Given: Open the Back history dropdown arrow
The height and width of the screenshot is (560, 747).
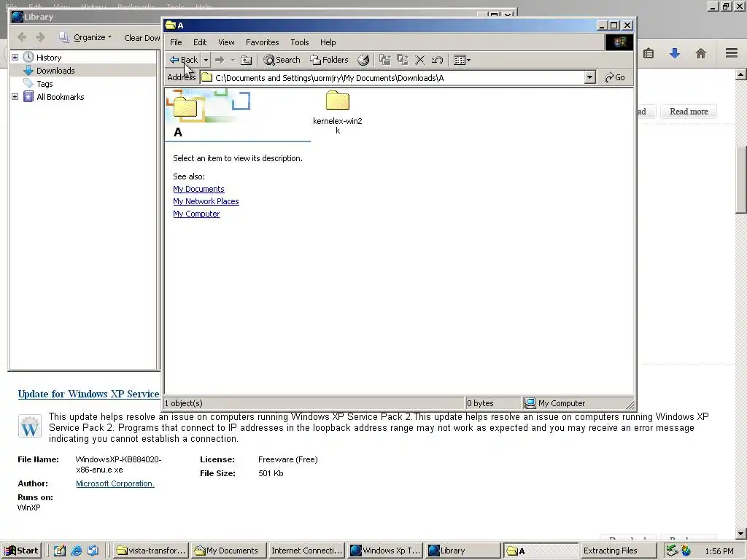Looking at the screenshot, I should tap(206, 60).
